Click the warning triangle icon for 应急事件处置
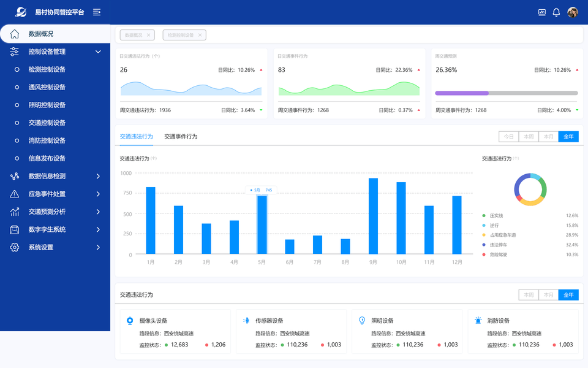 pyautogui.click(x=14, y=194)
